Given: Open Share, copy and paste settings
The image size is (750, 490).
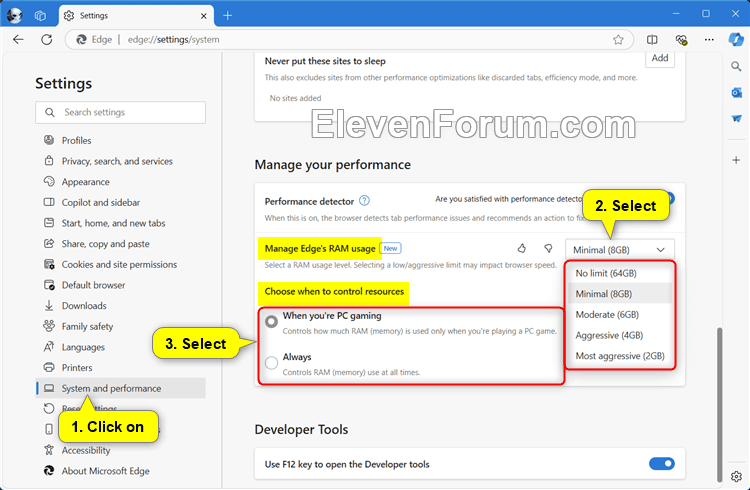Looking at the screenshot, I should pos(121,244).
